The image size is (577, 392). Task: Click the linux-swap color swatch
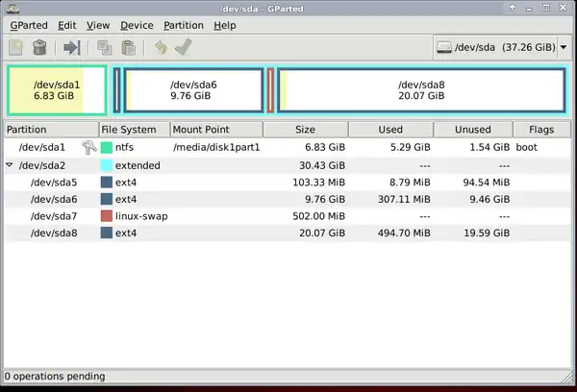click(106, 216)
